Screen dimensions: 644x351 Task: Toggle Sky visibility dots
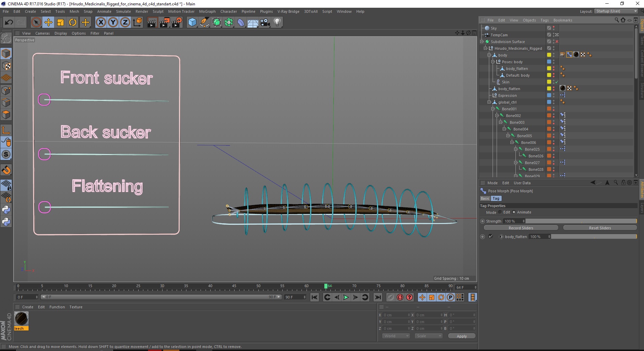pos(553,28)
